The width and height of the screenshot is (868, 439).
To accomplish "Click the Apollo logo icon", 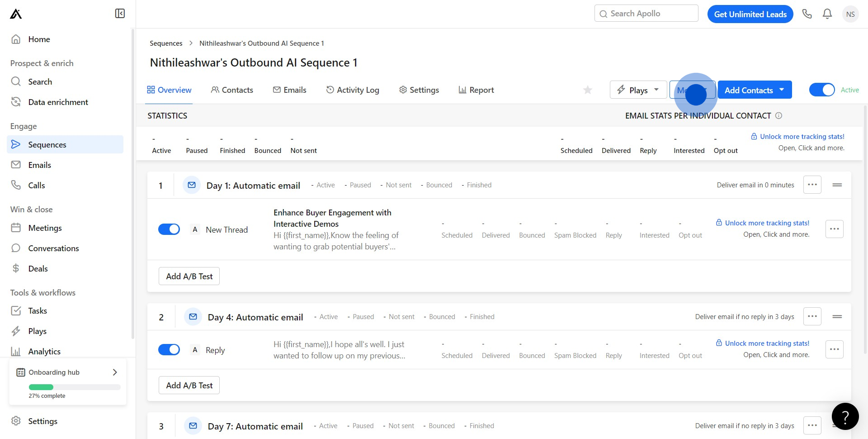I will (x=16, y=14).
